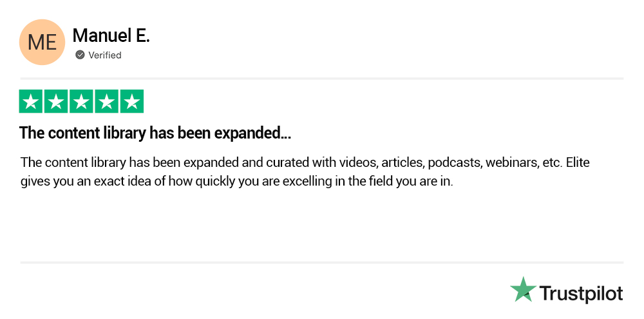Select the fourth green rating star

(x=106, y=102)
